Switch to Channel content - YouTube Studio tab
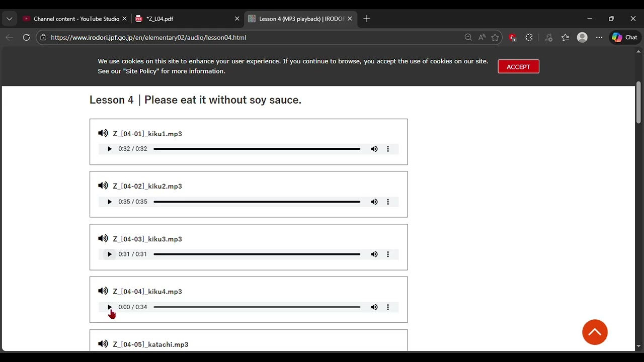The image size is (644, 362). (x=75, y=19)
